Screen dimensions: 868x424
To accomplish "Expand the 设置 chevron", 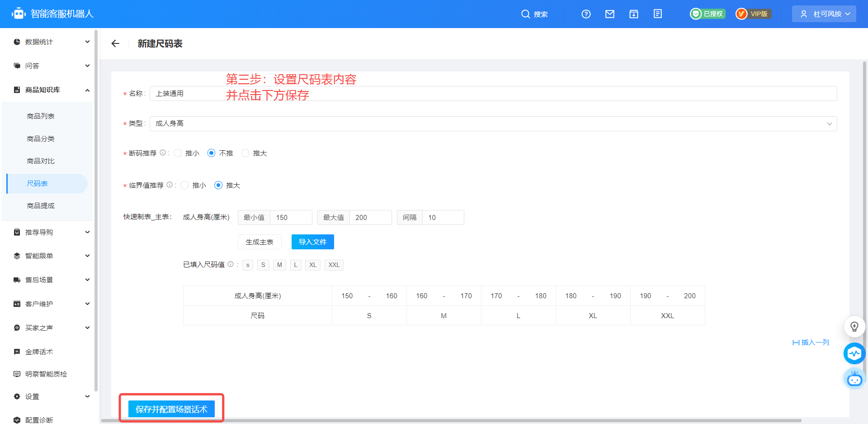I will pyautogui.click(x=87, y=396).
